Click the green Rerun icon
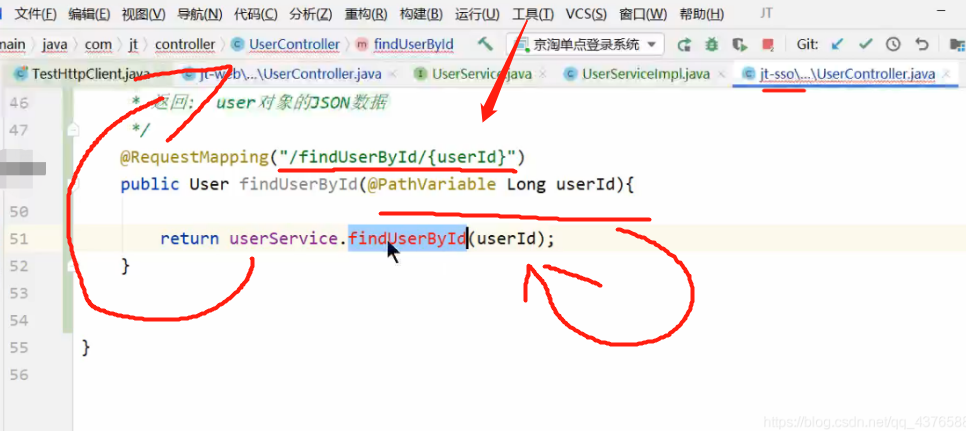 click(x=684, y=44)
